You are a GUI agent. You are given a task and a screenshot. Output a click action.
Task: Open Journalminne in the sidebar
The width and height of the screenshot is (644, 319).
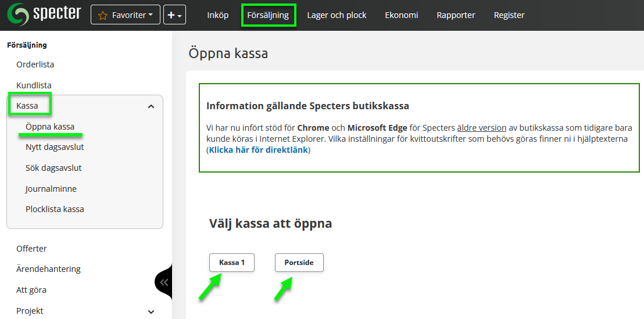51,189
